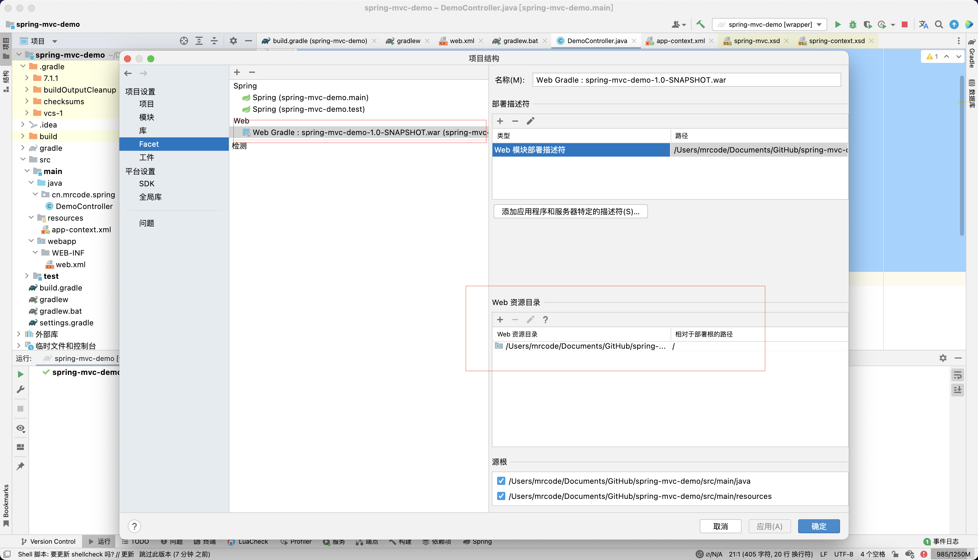Viewport: 978px width, 560px height.
Task: Add new facet with plus icon
Action: (237, 72)
